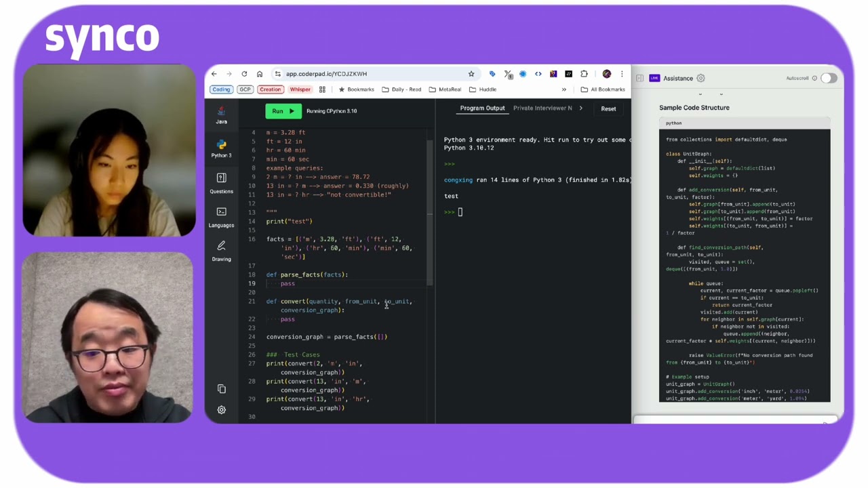Click the copy icon in CoderPad sidebar
Viewport: 868px width, 488px height.
coord(221,389)
